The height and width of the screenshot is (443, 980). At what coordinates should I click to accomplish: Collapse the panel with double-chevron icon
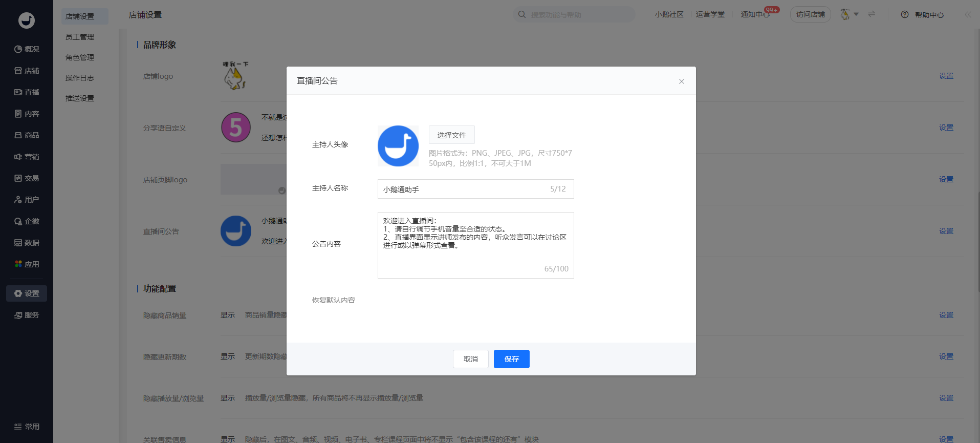pyautogui.click(x=968, y=14)
